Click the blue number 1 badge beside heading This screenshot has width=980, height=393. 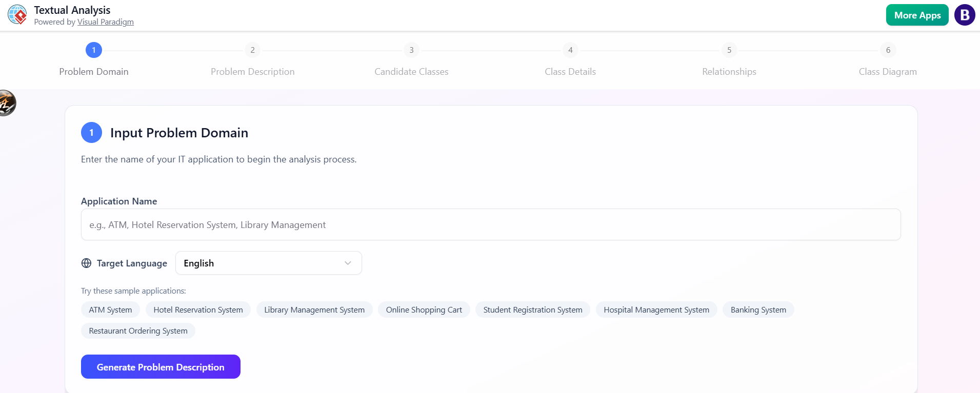tap(91, 133)
